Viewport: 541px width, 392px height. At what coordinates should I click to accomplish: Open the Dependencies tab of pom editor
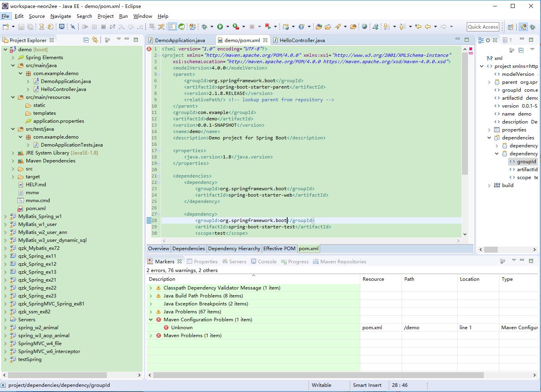point(189,249)
